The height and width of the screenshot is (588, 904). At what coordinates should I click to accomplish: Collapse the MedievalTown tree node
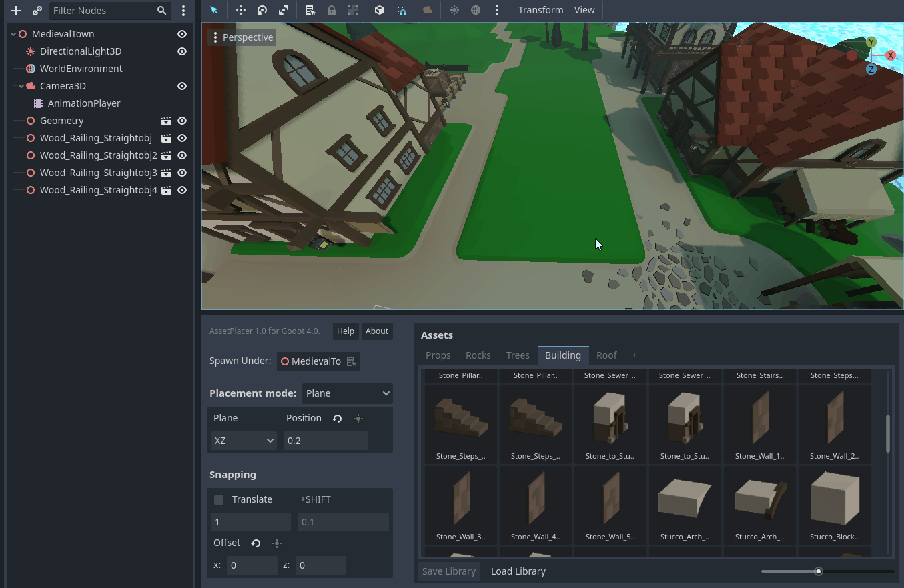(13, 34)
